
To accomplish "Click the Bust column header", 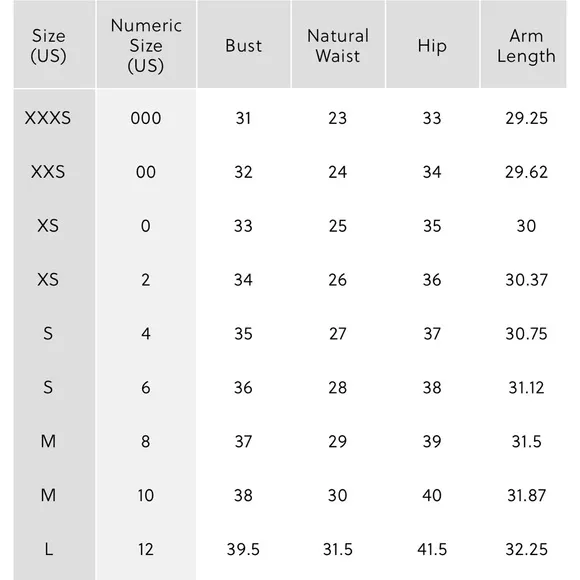I will click(243, 46).
